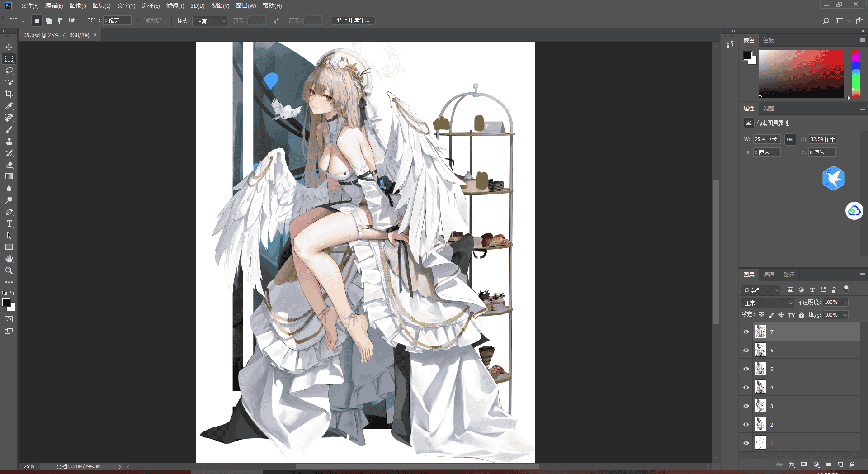
Task: Hide layer 1 using its eye icon
Action: 746,443
